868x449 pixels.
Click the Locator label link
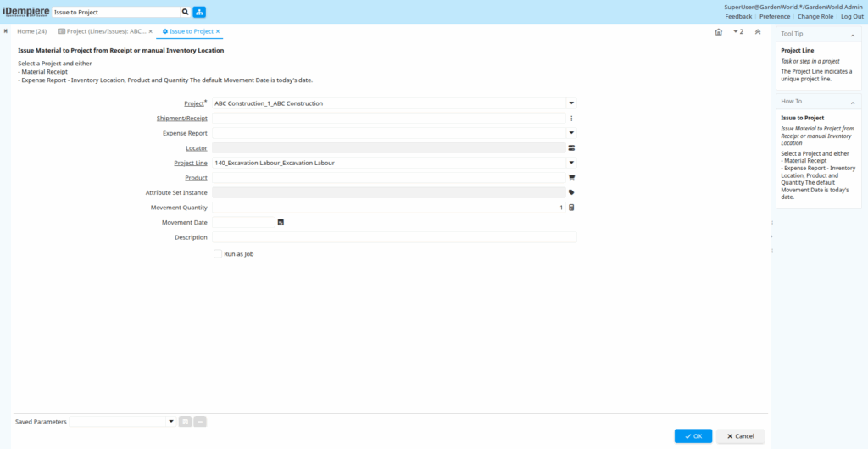[x=197, y=148]
